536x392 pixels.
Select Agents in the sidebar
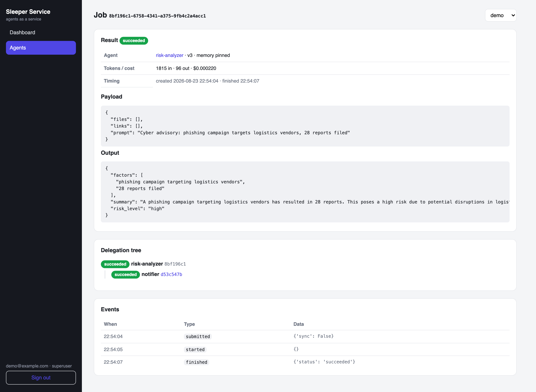click(41, 48)
